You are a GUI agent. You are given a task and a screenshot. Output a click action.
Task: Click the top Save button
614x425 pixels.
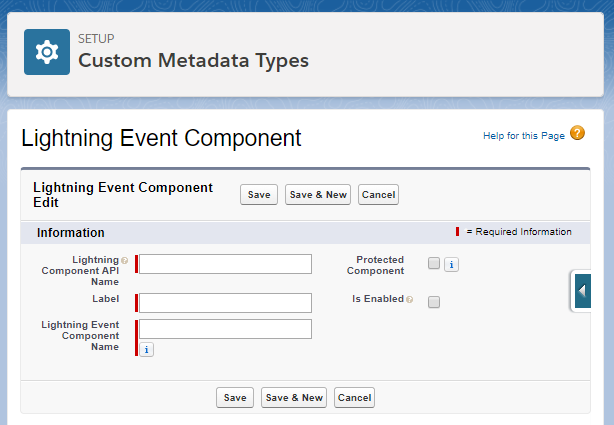(259, 195)
